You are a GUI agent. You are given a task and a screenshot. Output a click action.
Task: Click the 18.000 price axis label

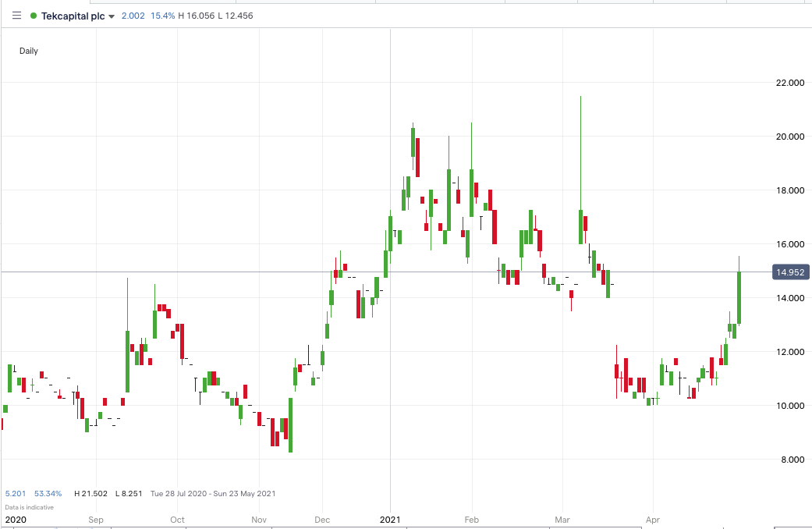(x=790, y=190)
